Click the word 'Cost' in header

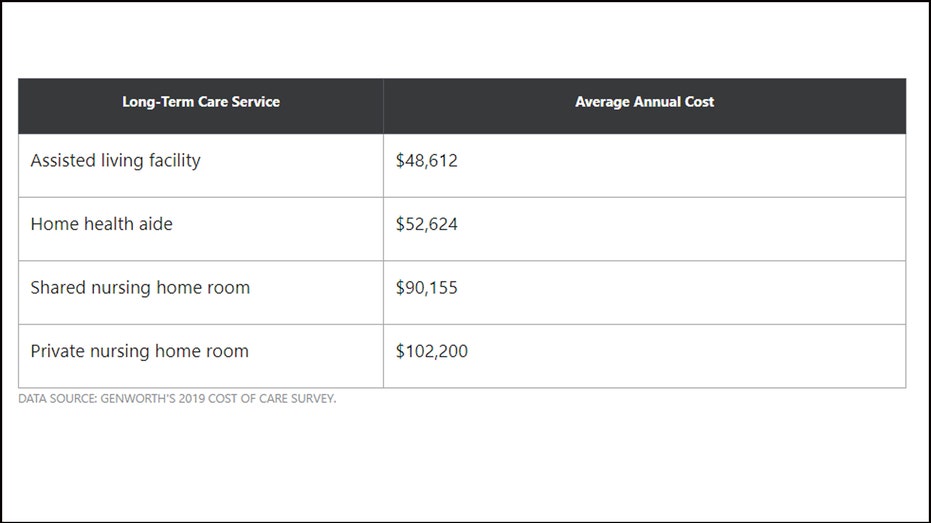(x=699, y=102)
